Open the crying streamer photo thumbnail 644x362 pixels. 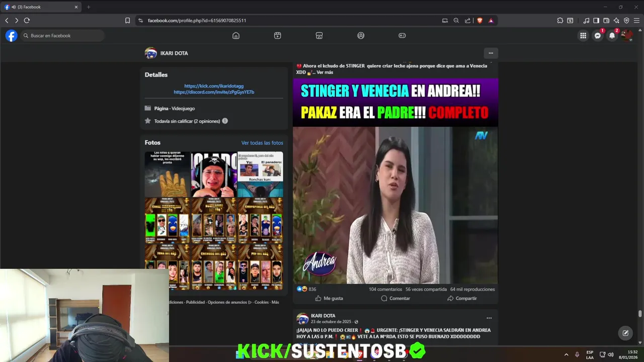pos(214,174)
